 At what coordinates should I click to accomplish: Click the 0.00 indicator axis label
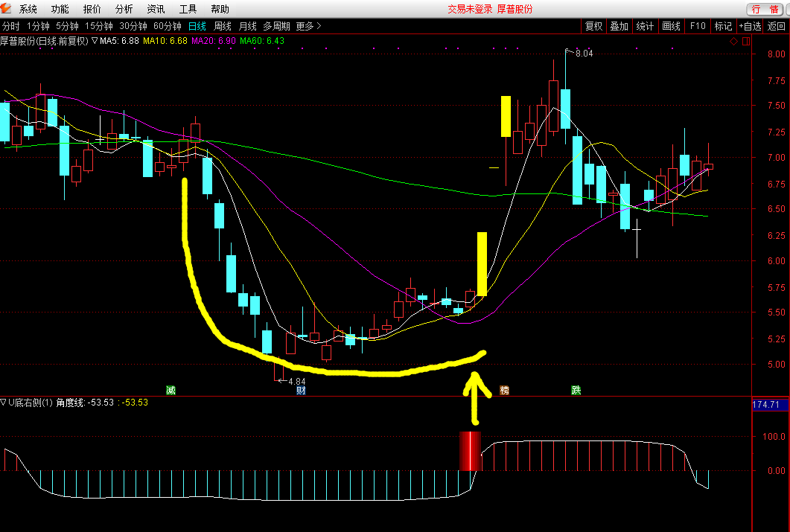pyautogui.click(x=777, y=470)
